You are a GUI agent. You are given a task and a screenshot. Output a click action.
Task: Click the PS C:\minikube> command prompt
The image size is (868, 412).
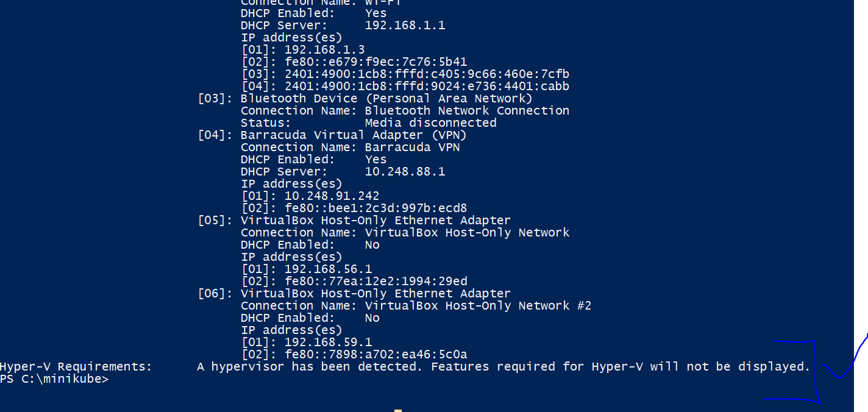pyautogui.click(x=54, y=379)
